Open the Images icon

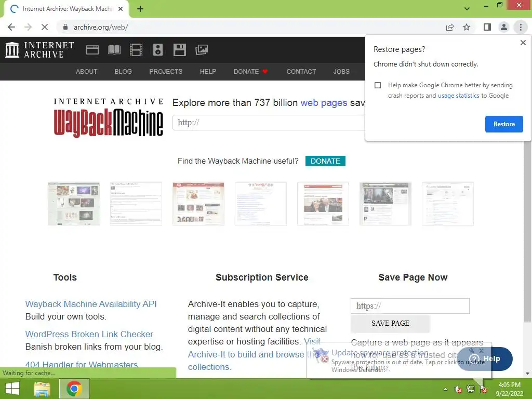tap(202, 50)
